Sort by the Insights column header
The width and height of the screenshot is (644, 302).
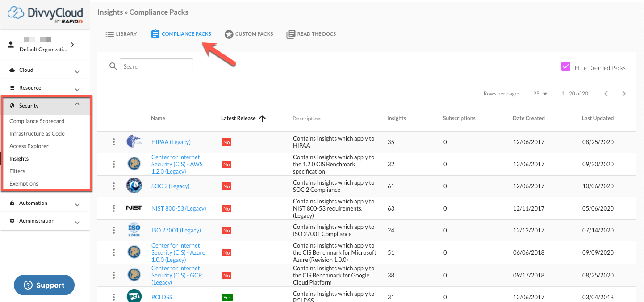pos(397,118)
